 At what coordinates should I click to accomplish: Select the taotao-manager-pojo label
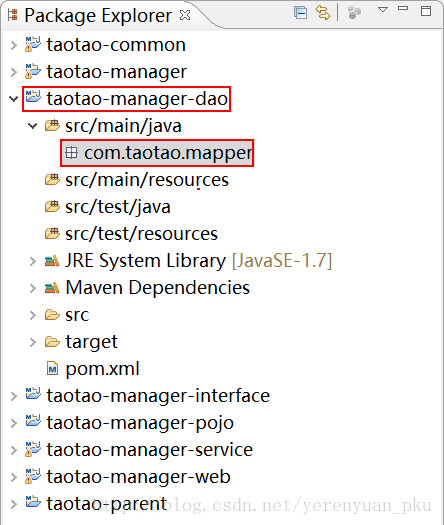click(140, 423)
